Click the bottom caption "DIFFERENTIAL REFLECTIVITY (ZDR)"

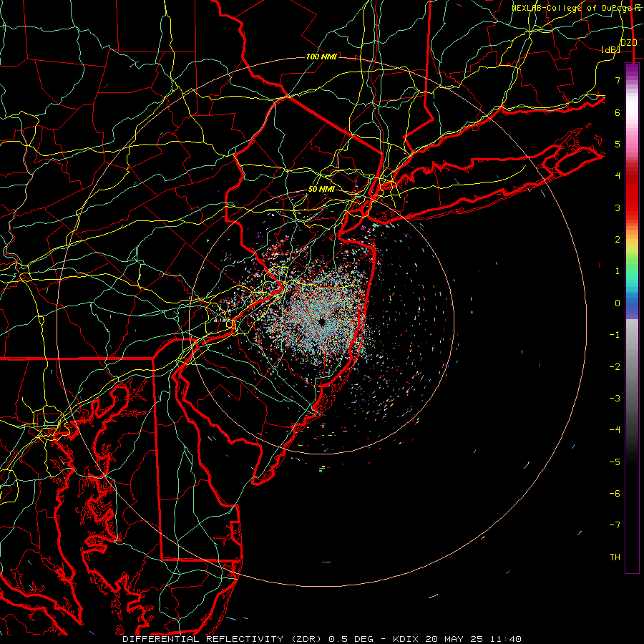[x=223, y=639]
